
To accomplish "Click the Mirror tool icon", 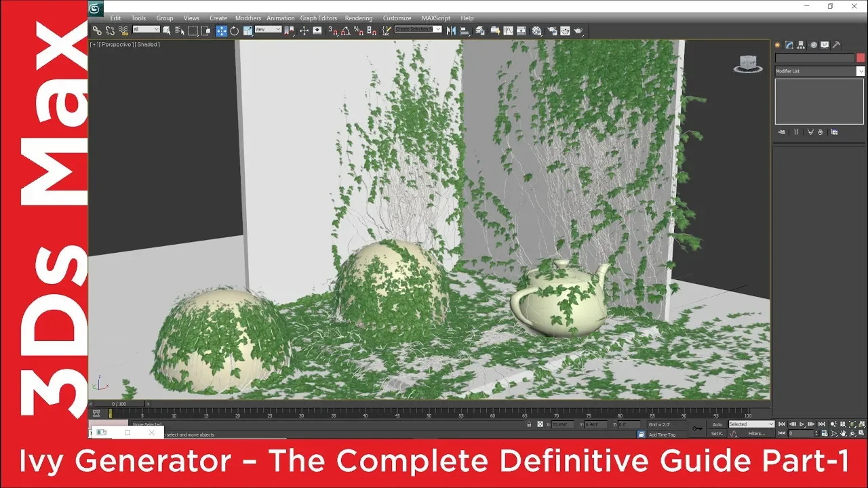I will point(452,30).
